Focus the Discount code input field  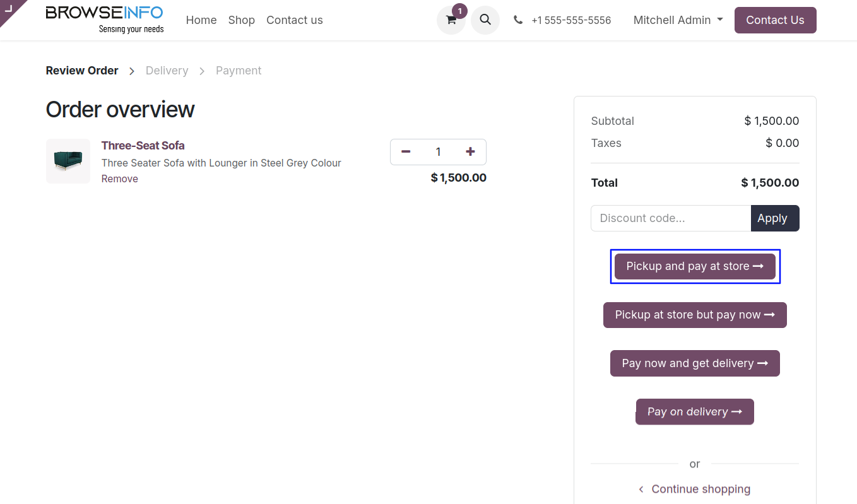[670, 218]
